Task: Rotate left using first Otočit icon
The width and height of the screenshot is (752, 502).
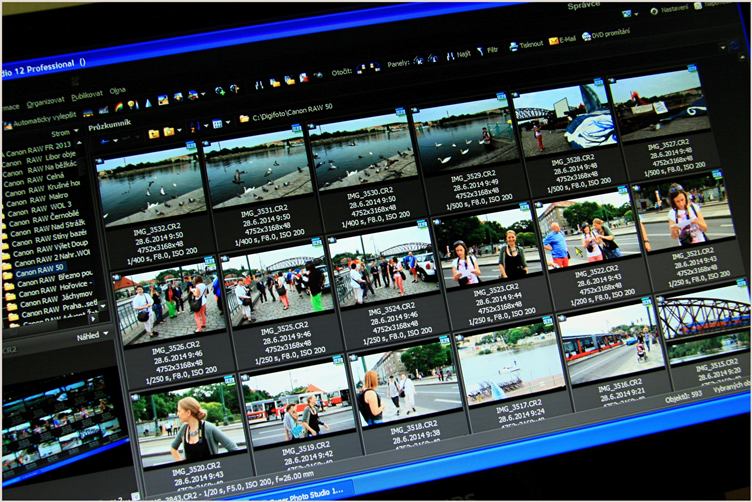Action: (361, 69)
